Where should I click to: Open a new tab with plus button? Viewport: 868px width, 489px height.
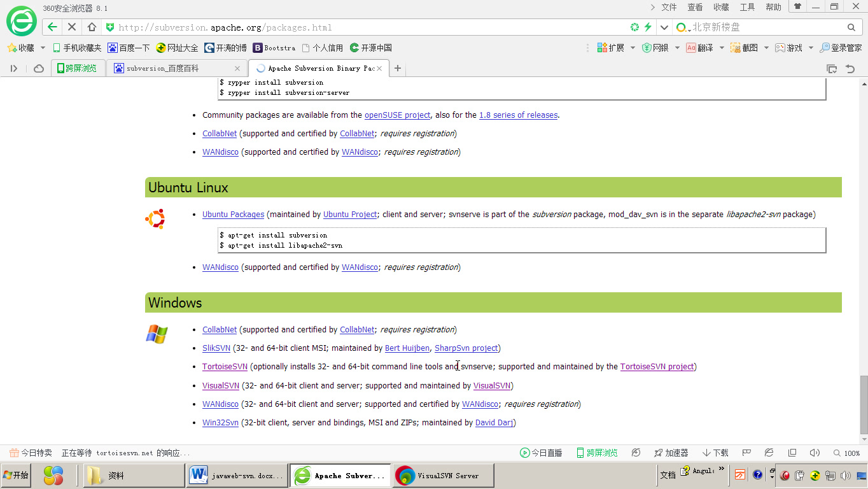[x=398, y=68]
